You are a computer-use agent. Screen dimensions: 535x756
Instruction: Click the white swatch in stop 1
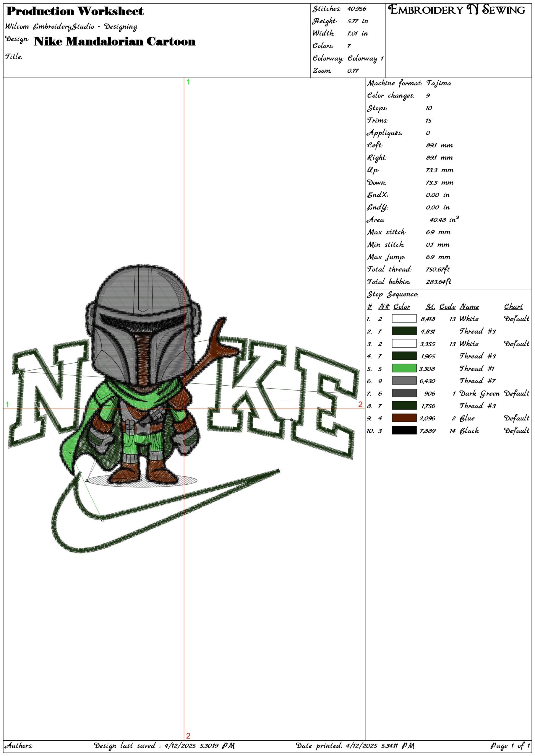(404, 318)
